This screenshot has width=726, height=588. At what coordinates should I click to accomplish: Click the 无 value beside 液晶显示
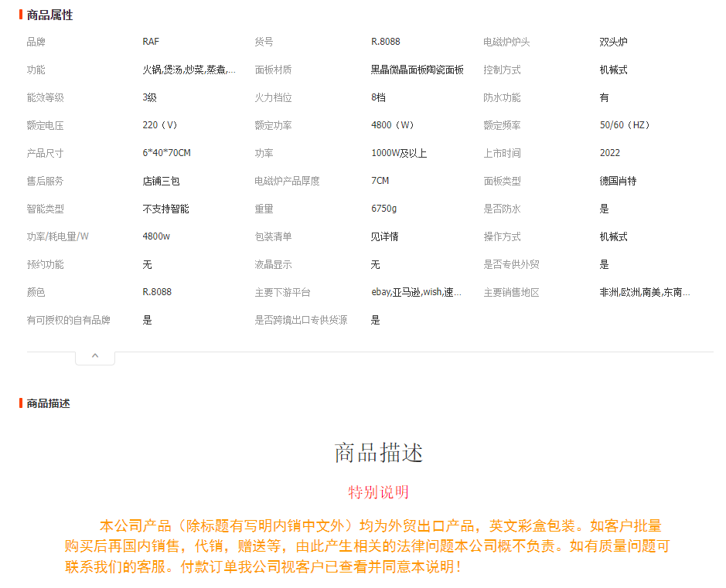tap(376, 264)
